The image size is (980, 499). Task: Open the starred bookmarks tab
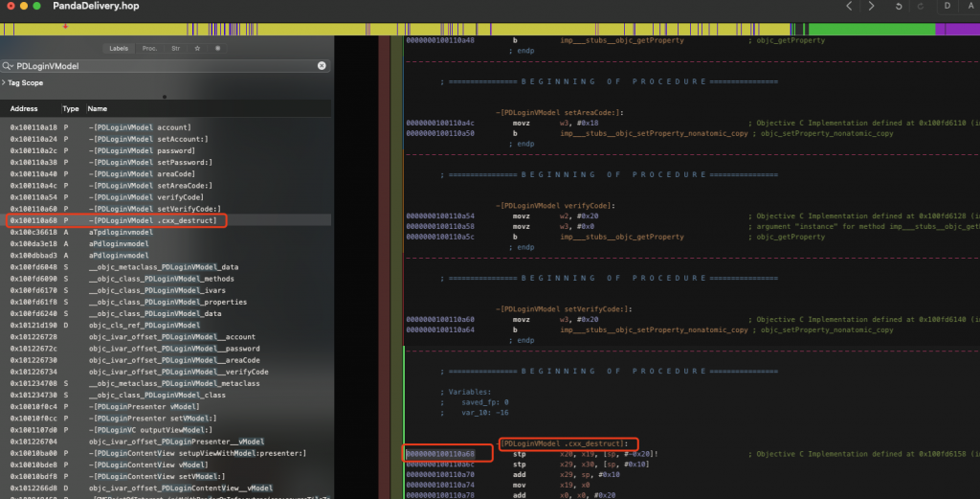click(197, 47)
